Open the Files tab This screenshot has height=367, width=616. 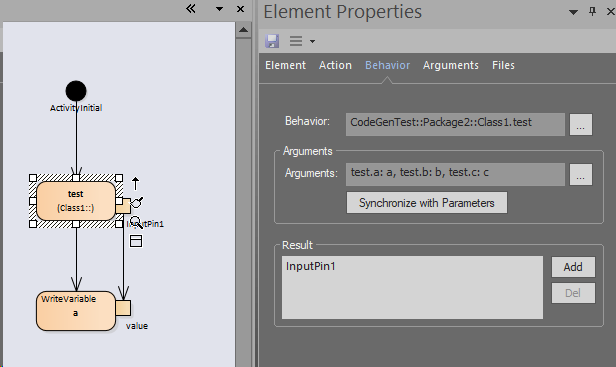pos(503,65)
